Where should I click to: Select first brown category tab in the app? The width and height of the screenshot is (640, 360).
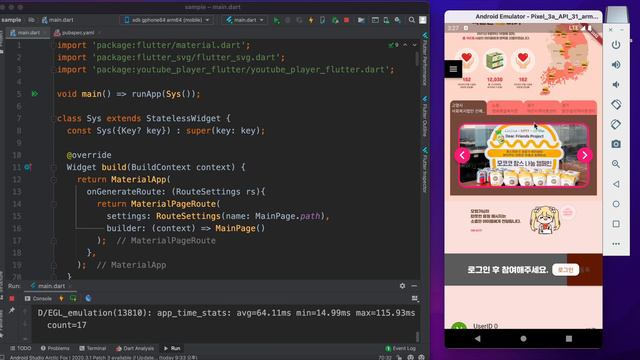click(x=468, y=108)
